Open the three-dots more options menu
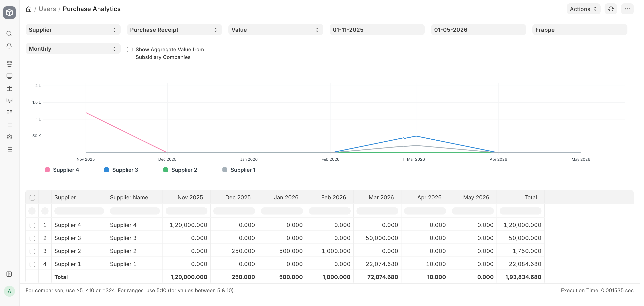Image resolution: width=644 pixels, height=306 pixels. (x=627, y=9)
